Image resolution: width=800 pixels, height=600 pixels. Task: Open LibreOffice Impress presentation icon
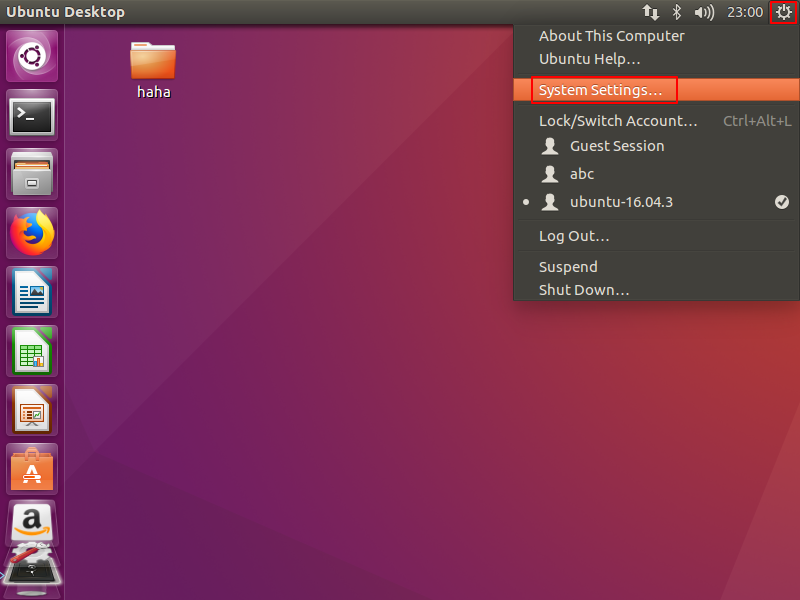[32, 410]
